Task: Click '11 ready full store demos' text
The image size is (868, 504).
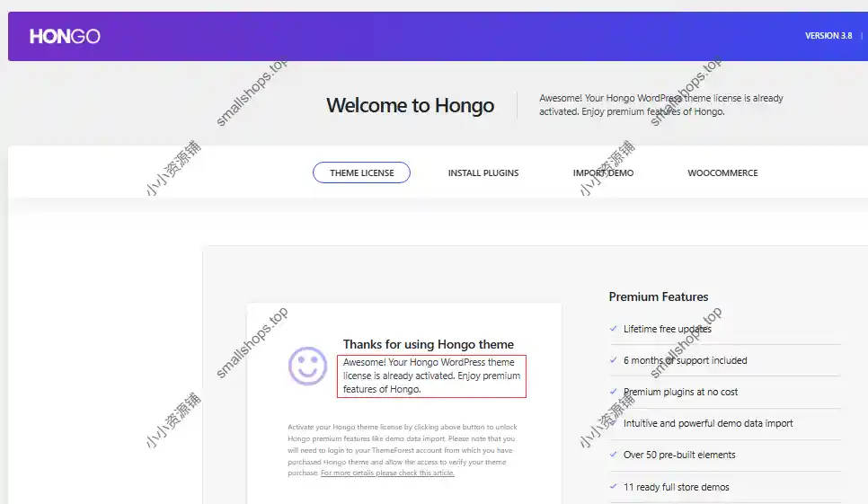Action: tap(677, 487)
